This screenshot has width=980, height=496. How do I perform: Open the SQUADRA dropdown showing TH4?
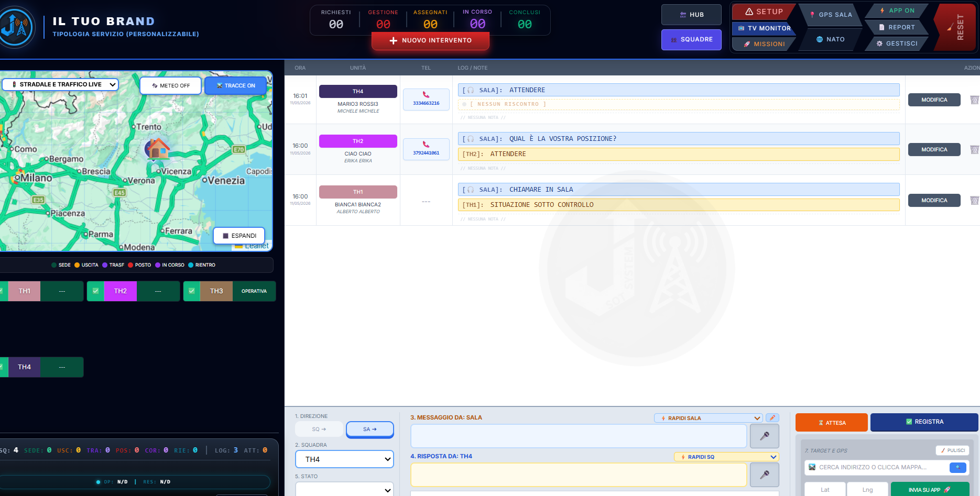[x=344, y=459]
